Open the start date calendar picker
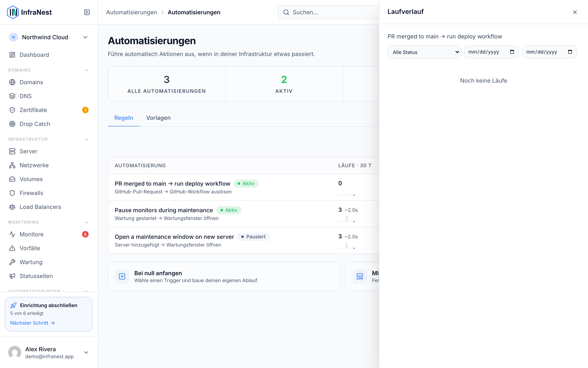Image resolution: width=588 pixels, height=368 pixels. (x=512, y=52)
